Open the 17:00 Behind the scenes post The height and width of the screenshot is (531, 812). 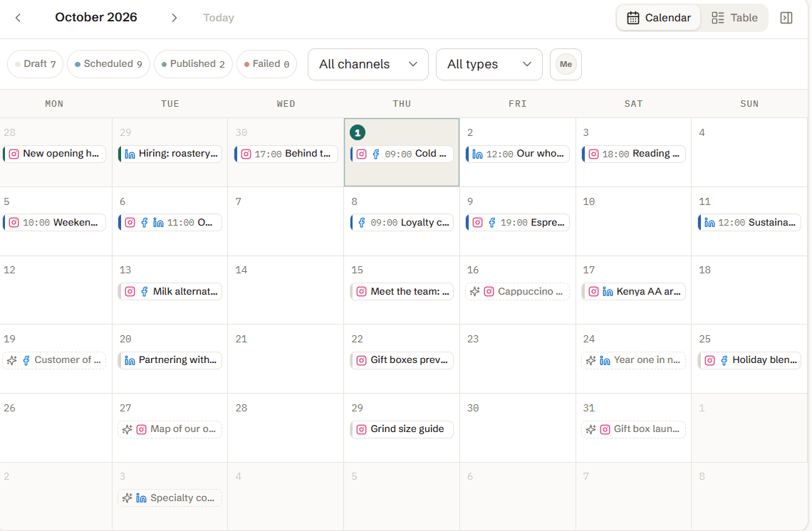tap(286, 154)
